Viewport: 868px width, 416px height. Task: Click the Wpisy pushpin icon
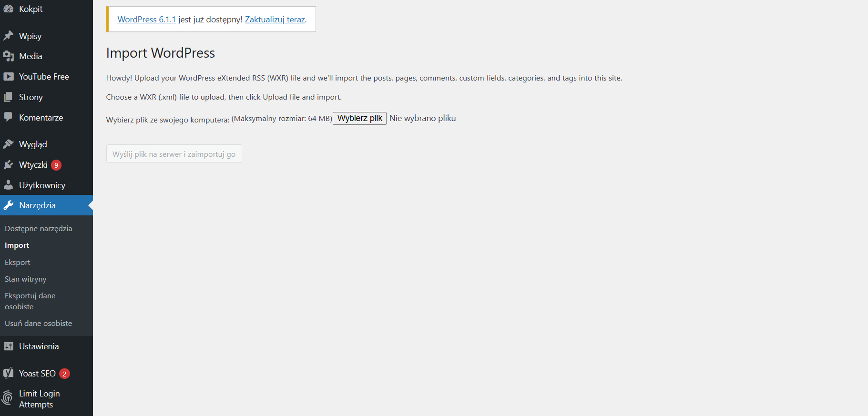point(8,36)
